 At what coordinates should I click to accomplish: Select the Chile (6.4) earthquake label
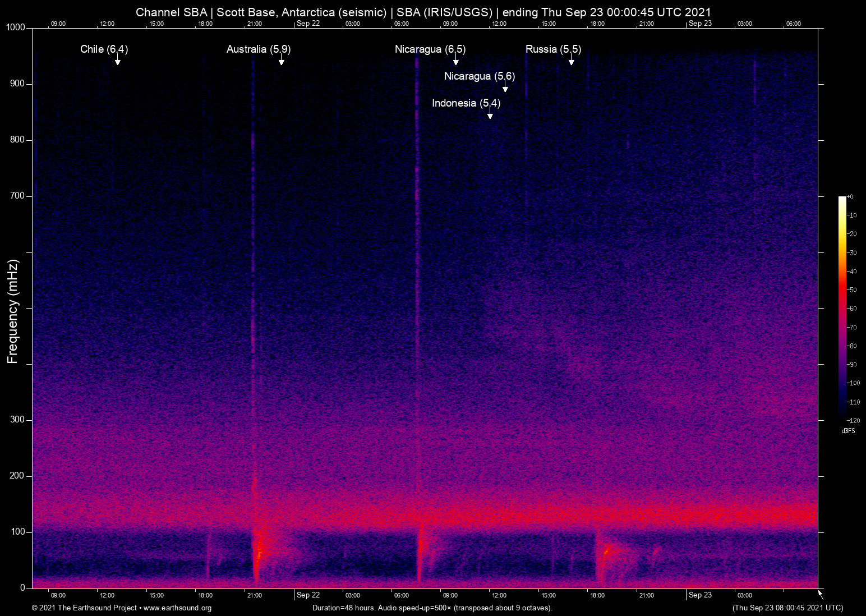click(104, 49)
